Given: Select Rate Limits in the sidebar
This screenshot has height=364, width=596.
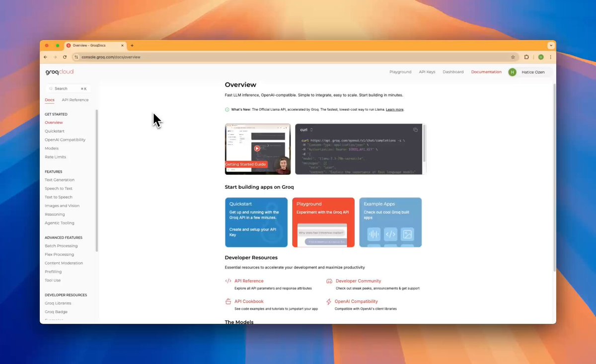Looking at the screenshot, I should point(55,157).
